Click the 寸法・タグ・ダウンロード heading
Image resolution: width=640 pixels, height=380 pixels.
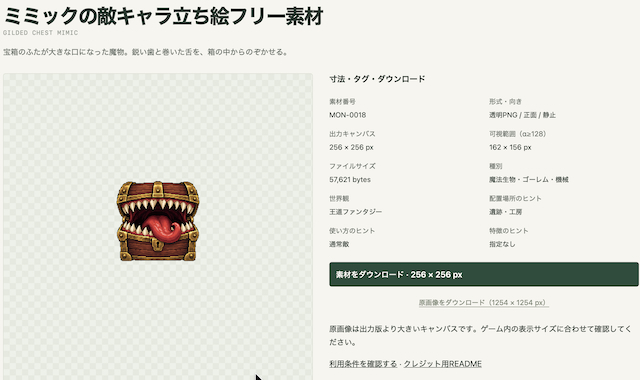click(x=377, y=79)
